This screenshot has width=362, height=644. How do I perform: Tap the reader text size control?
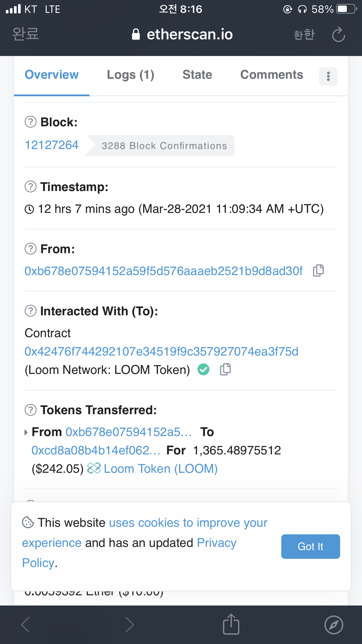pos(304,35)
